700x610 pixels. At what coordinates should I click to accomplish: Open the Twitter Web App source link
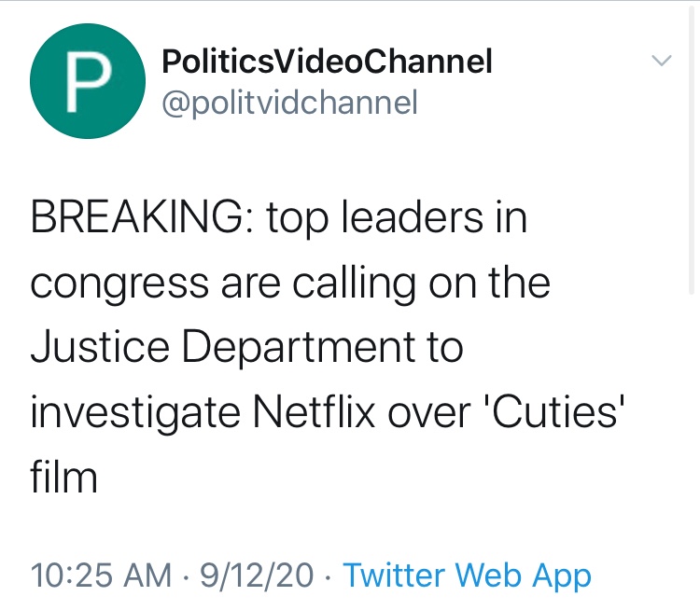click(467, 575)
